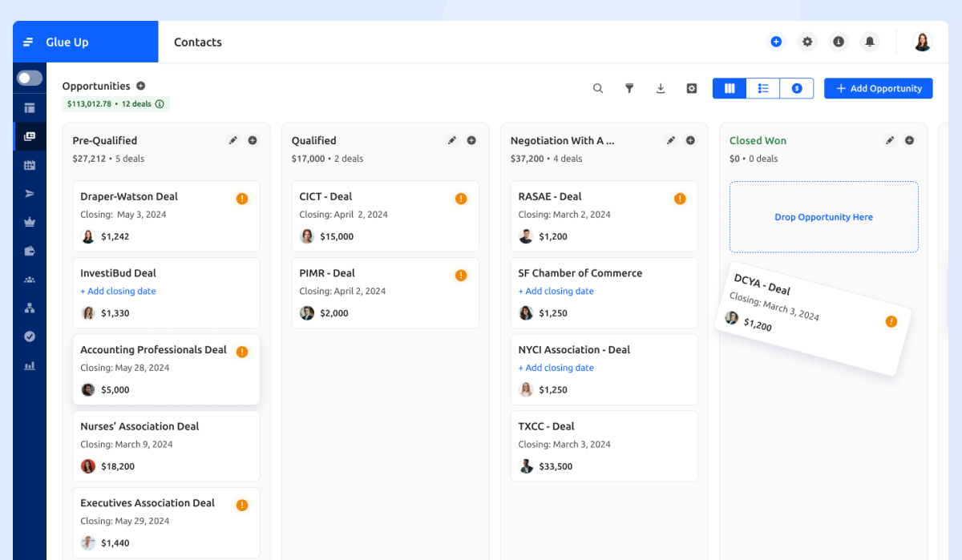962x560 pixels.
Task: Switch to list view of opportunities
Action: (x=762, y=88)
